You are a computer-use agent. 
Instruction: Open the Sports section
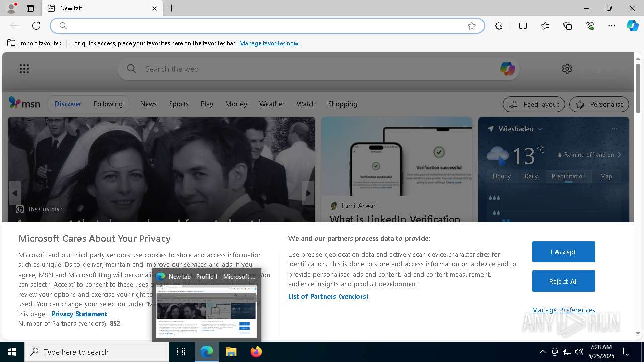(179, 104)
